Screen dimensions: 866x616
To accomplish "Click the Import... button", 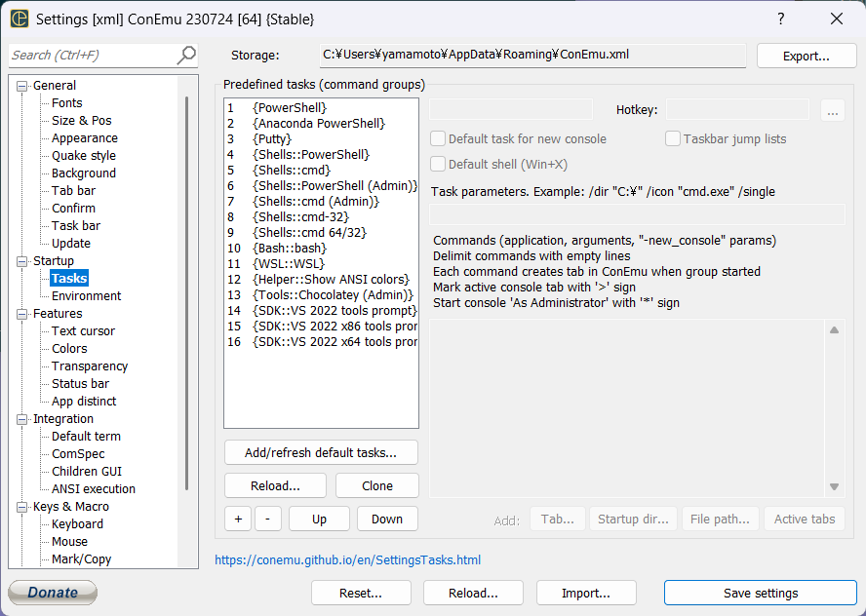I will 586,593.
